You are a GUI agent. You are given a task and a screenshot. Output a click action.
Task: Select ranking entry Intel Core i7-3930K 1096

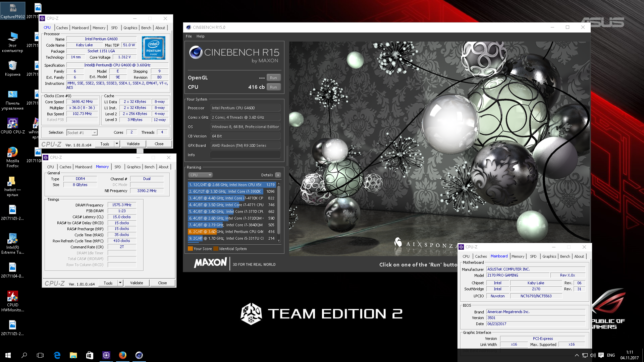[231, 191]
